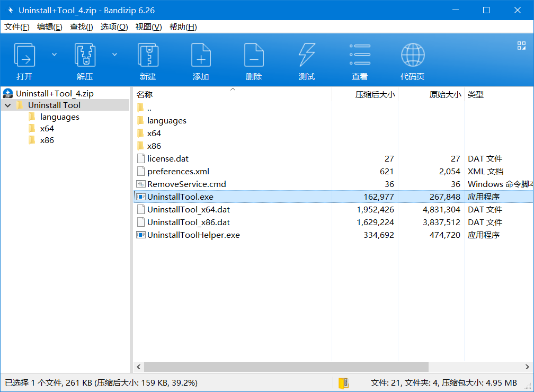Screen dimensions: 534x392
Task: Sort by 类型 column header
Action: pos(499,94)
